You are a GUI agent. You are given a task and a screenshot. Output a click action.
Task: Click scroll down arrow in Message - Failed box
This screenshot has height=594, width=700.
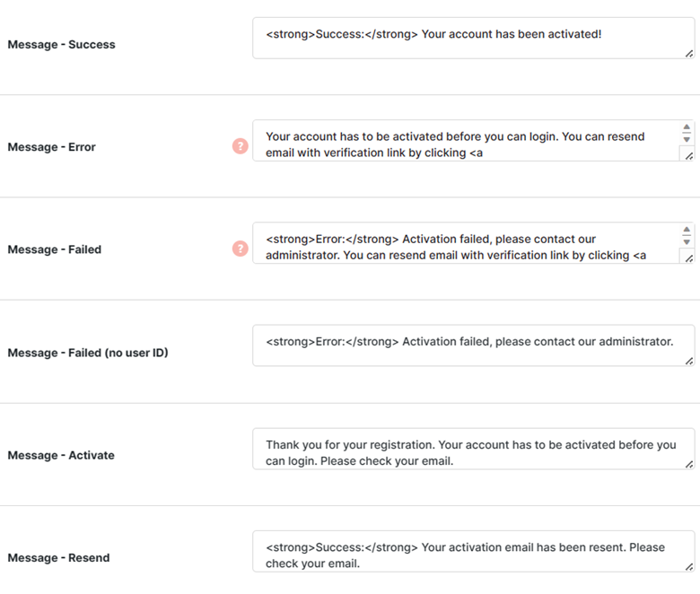687,242
